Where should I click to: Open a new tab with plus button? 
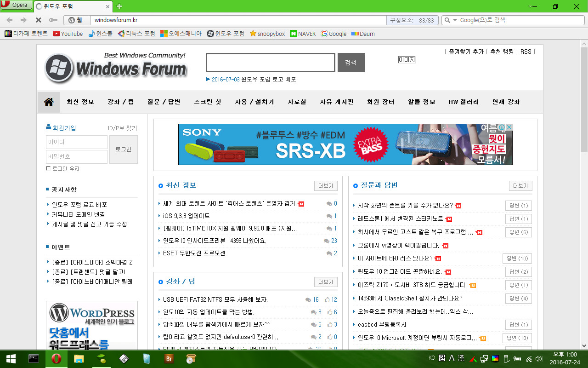(119, 6)
